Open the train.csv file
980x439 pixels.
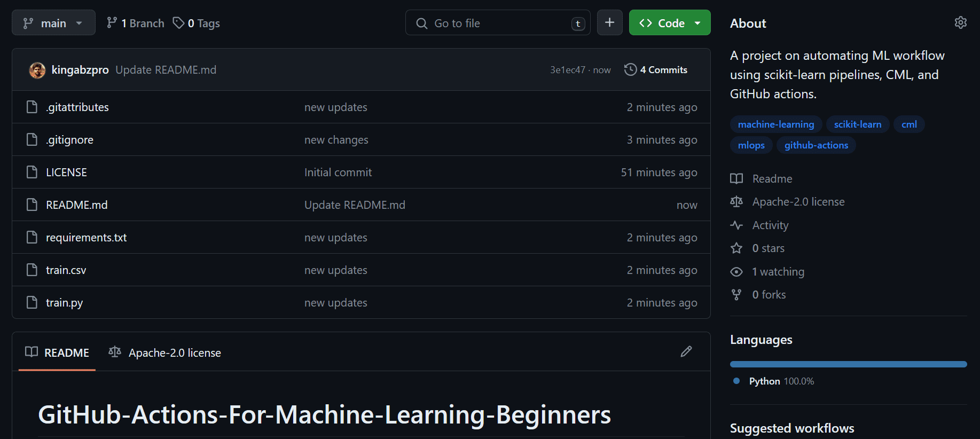click(x=66, y=270)
